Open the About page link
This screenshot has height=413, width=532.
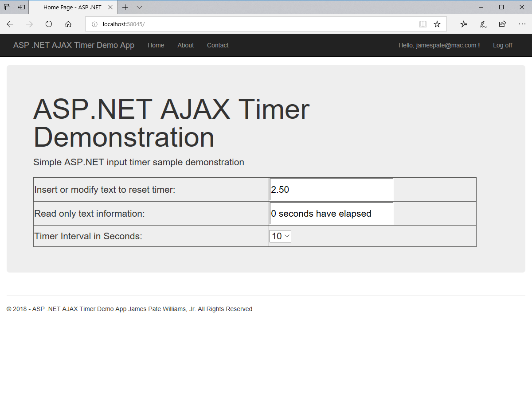point(185,45)
